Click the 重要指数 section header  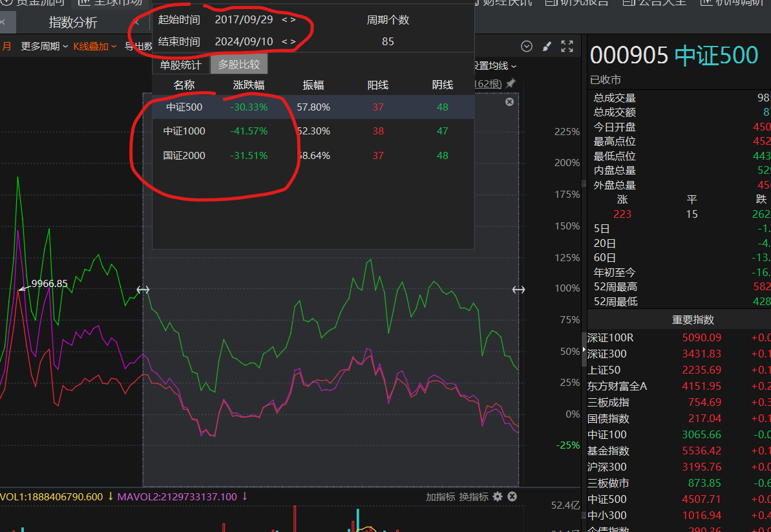(693, 319)
